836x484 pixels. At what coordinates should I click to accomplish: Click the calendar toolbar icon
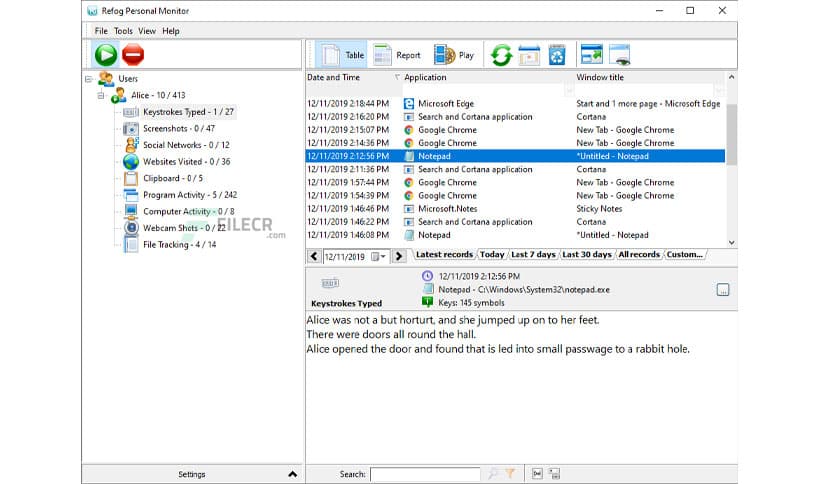click(529, 55)
